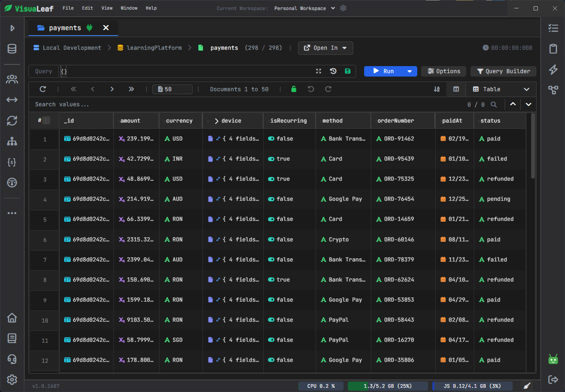Click the sort order icon

437,89
